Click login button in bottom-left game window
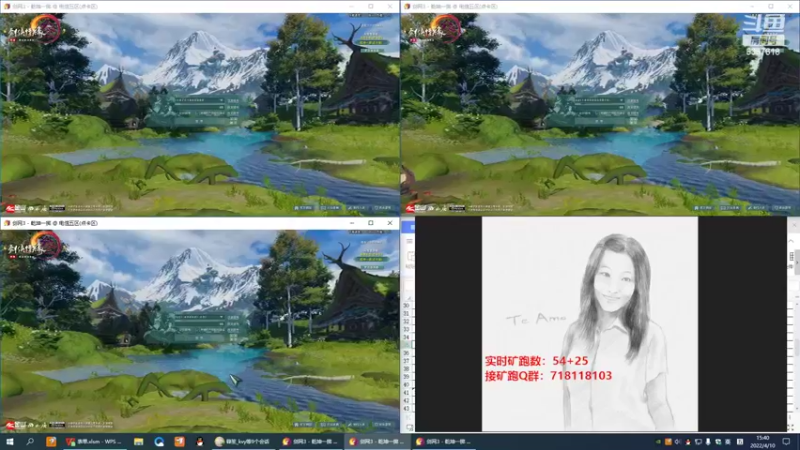 pyautogui.click(x=199, y=338)
